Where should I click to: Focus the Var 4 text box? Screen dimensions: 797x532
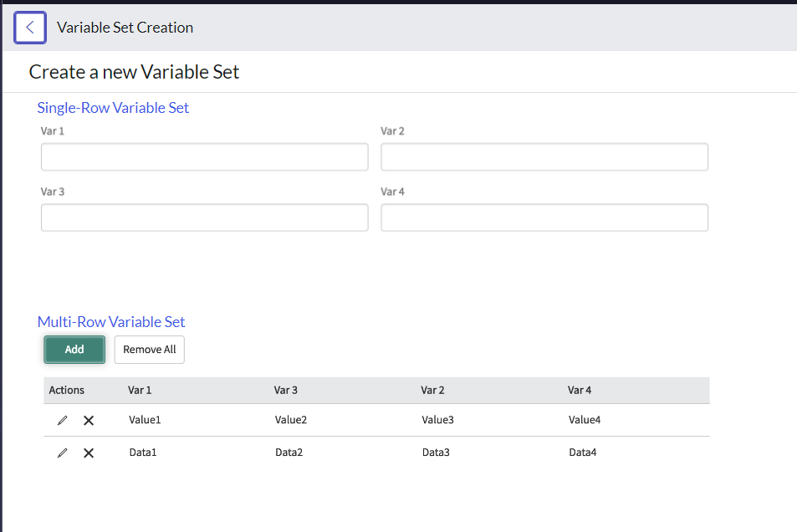544,217
